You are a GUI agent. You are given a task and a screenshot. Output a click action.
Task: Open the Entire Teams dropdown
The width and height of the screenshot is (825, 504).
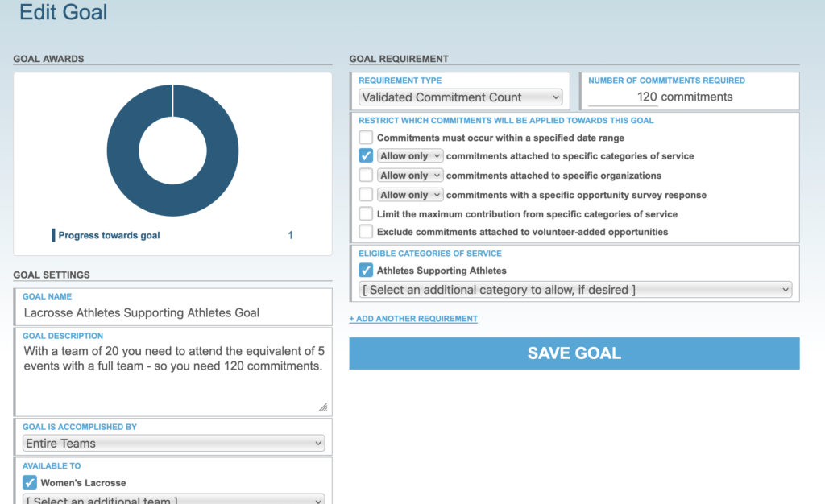click(173, 444)
